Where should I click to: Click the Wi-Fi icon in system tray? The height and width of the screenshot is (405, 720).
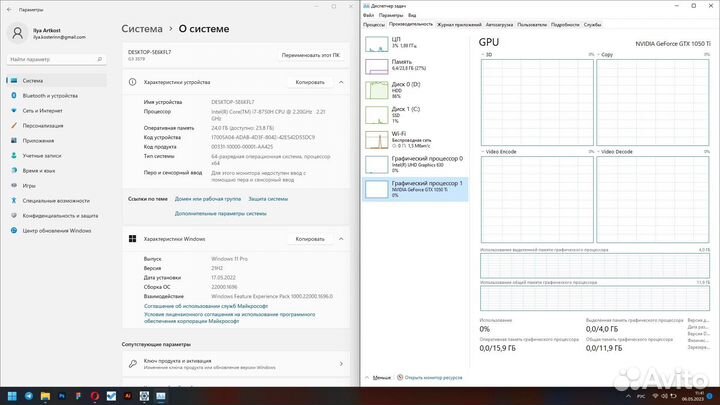click(x=655, y=396)
